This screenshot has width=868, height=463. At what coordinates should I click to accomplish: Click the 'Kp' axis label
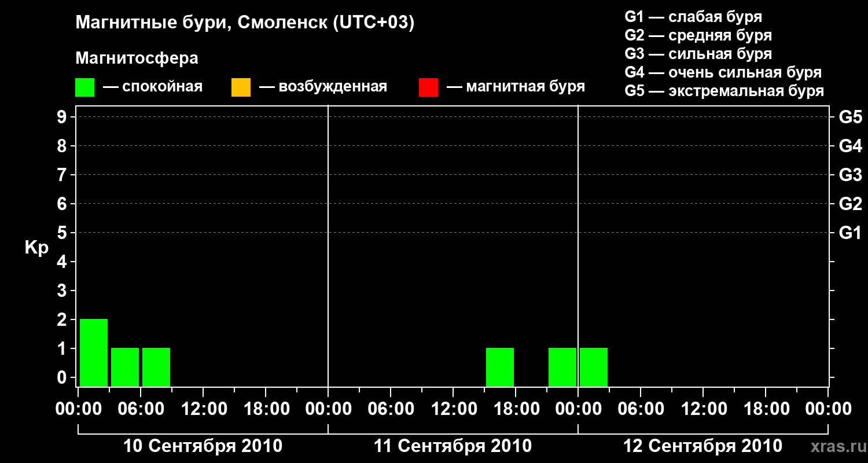(36, 248)
